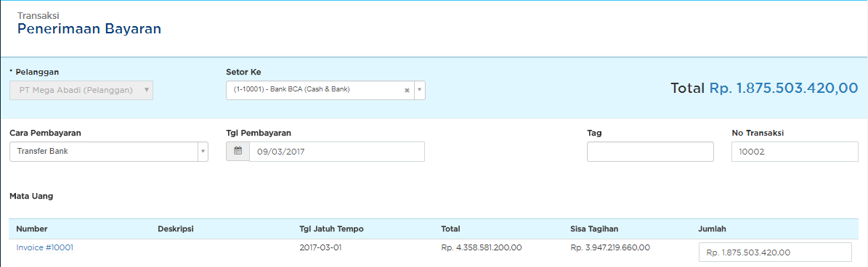Click the due date 2017-03-01
Screen dimensions: 868x267
point(320,247)
